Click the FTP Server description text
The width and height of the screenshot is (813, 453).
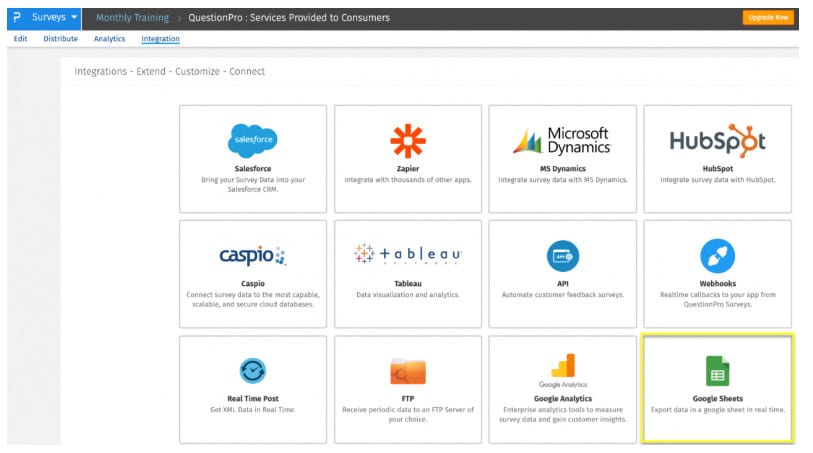[x=408, y=415]
